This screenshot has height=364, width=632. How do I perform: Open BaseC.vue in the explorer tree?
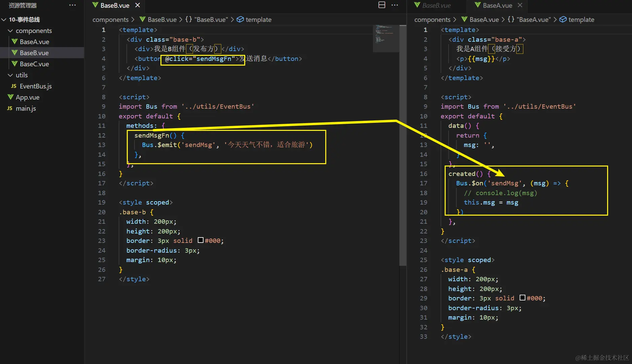(x=34, y=64)
